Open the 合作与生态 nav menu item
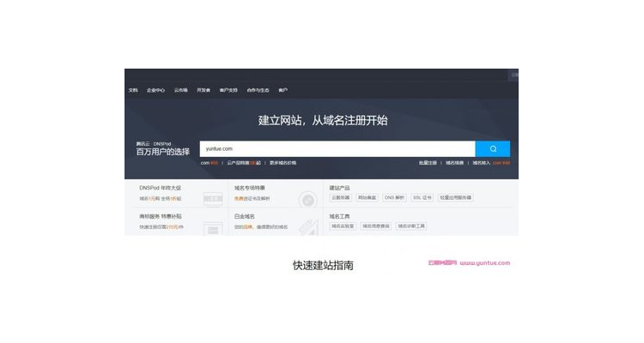This screenshot has width=644, height=343. [x=258, y=90]
